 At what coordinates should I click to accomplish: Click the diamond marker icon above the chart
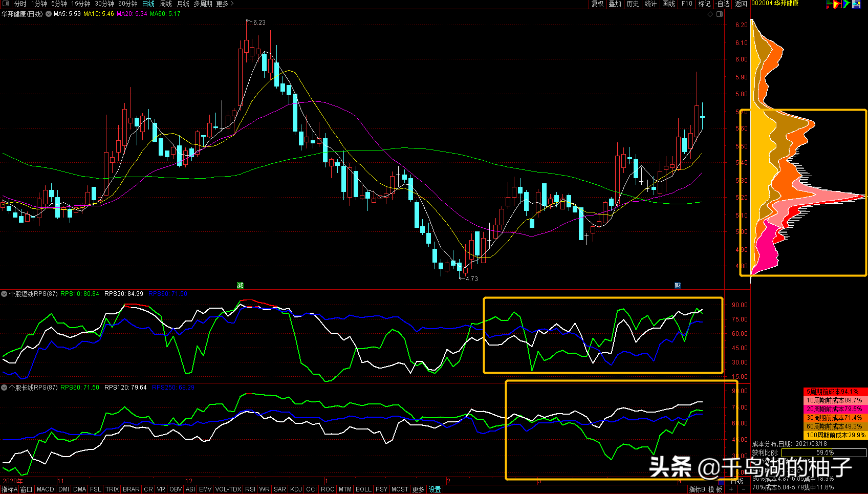pos(710,14)
